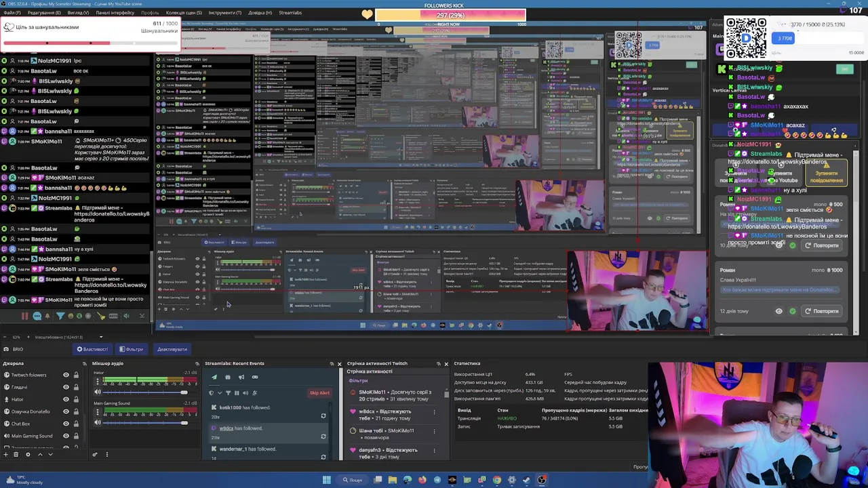Undock the Streamlabs Recent Events panel
The height and width of the screenshot is (488, 868).
[332, 363]
